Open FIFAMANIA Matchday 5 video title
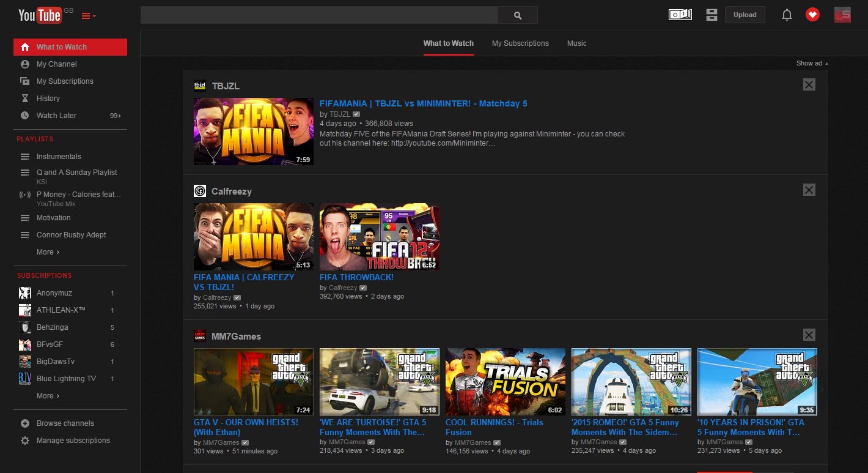Screen dimensions: 868x473 point(423,103)
